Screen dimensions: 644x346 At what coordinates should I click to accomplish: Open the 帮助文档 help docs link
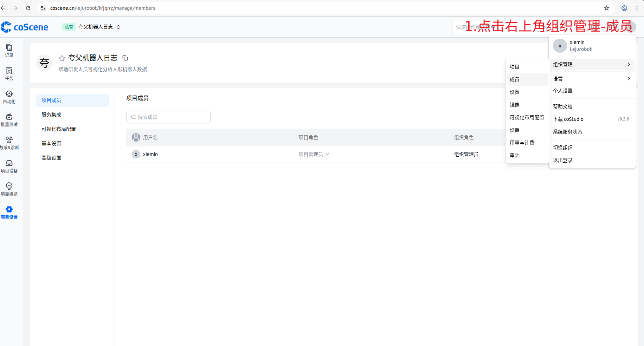click(563, 106)
